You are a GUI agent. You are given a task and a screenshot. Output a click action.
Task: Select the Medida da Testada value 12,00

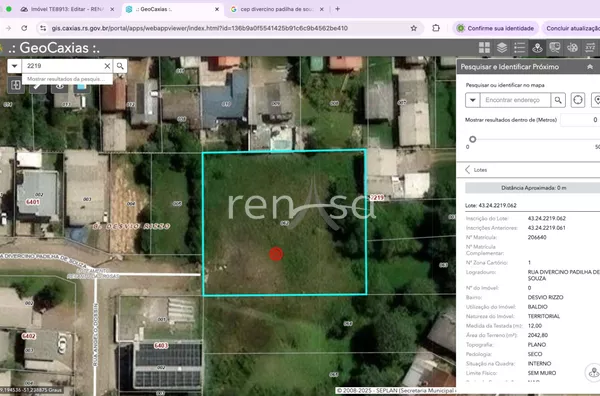pos(535,326)
